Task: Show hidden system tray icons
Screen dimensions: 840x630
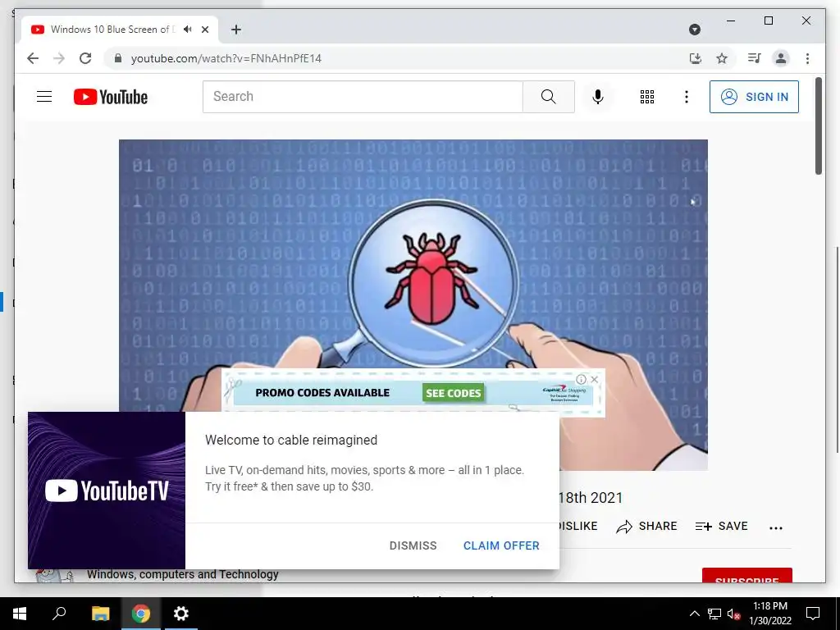Action: pos(694,614)
